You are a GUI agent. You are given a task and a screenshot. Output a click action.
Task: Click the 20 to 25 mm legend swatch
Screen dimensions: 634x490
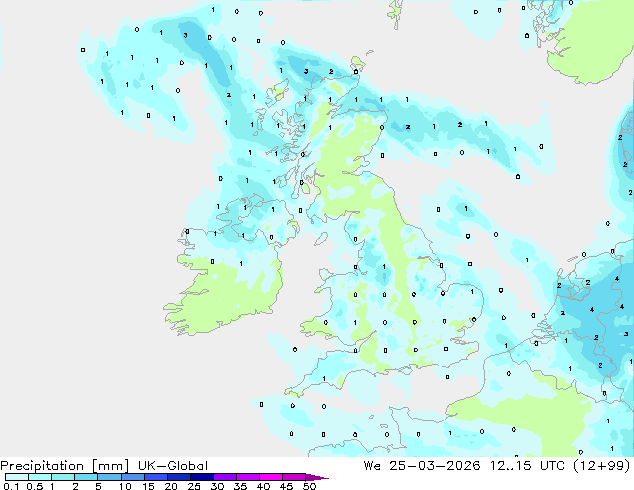[178, 477]
